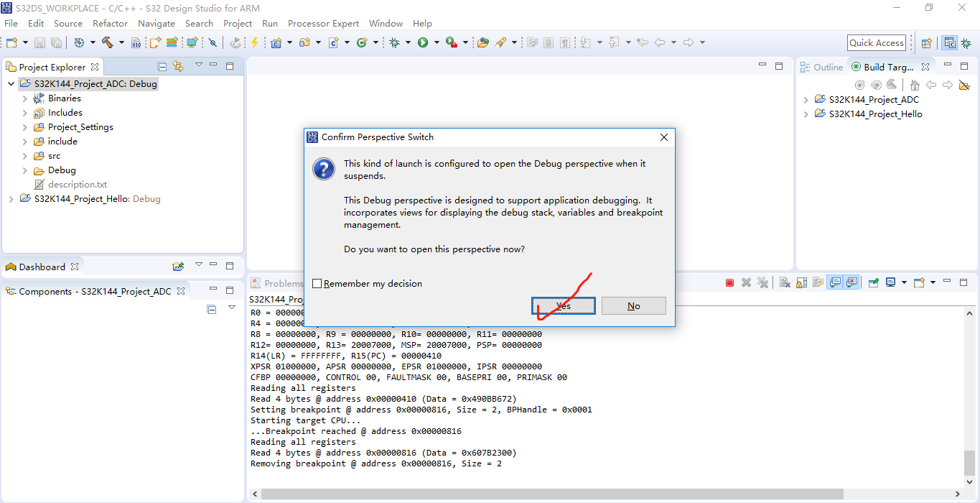980x503 pixels.
Task: Open the Refactor menu
Action: pos(110,23)
